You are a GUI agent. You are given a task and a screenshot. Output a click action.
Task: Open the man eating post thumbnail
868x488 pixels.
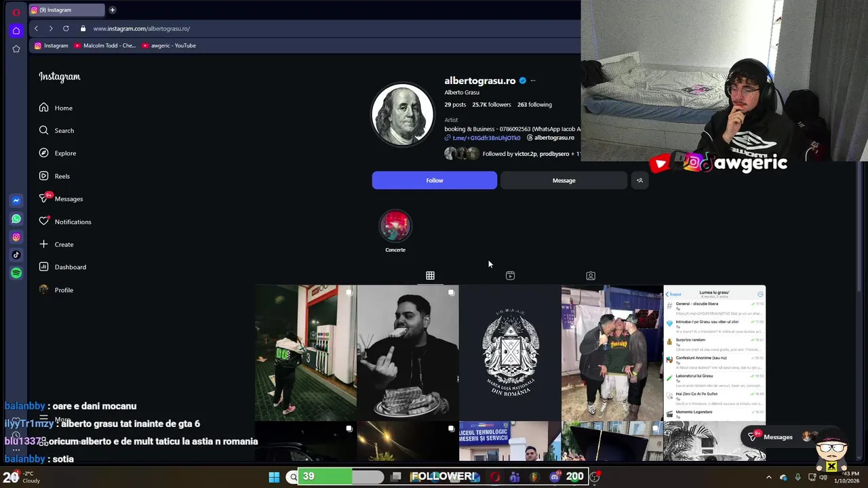click(408, 353)
